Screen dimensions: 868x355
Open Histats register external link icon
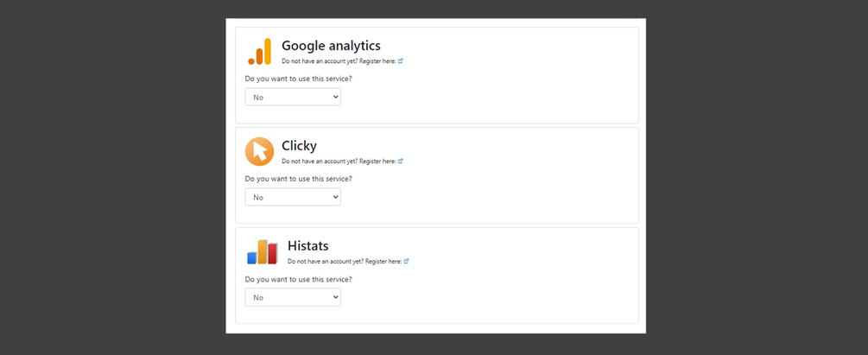tap(406, 261)
